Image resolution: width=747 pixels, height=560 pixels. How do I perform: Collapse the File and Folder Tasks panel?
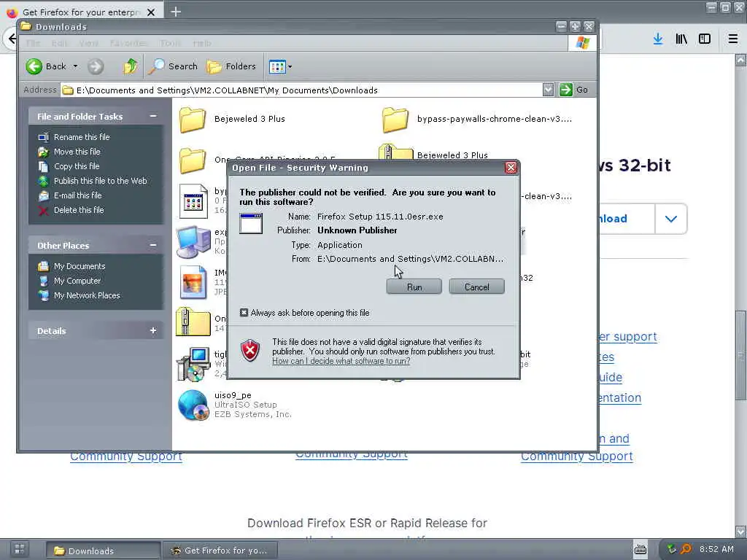[153, 116]
